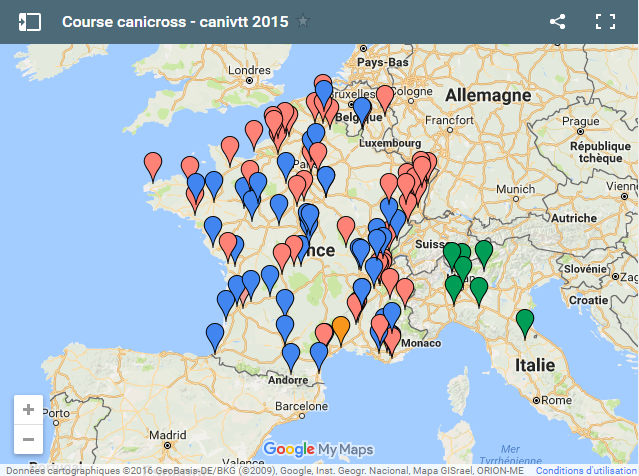Open the Conditions d'utilisation link

[586, 470]
